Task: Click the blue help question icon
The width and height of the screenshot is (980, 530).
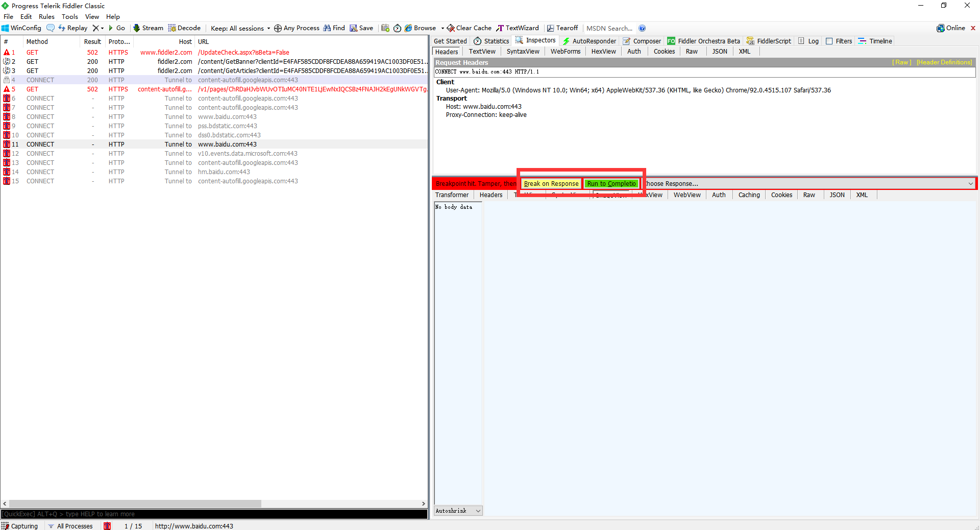Action: tap(642, 28)
